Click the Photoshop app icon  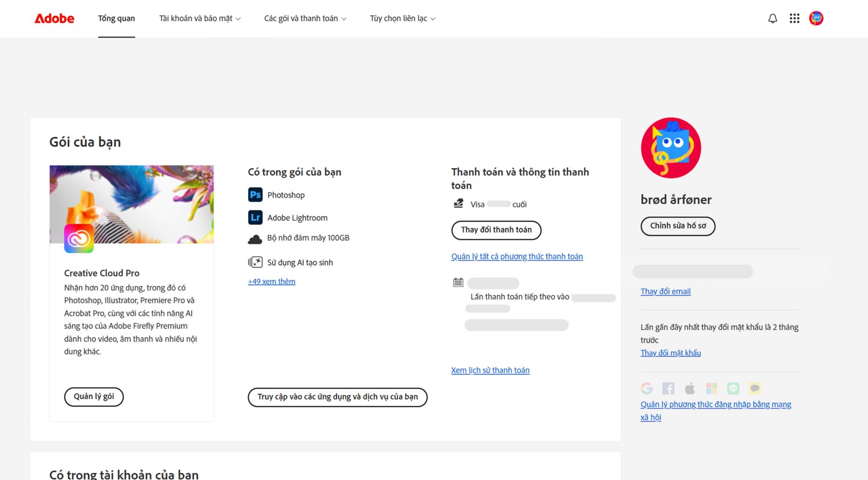click(x=255, y=195)
